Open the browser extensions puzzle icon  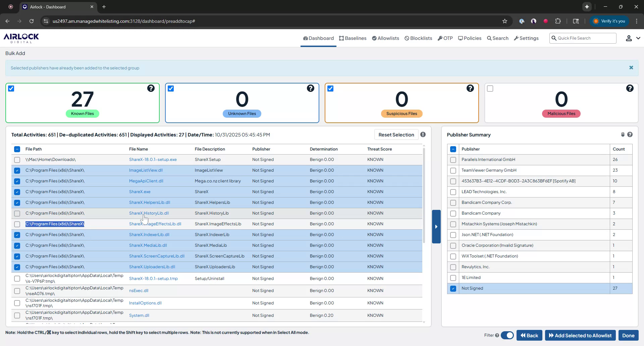pos(558,21)
